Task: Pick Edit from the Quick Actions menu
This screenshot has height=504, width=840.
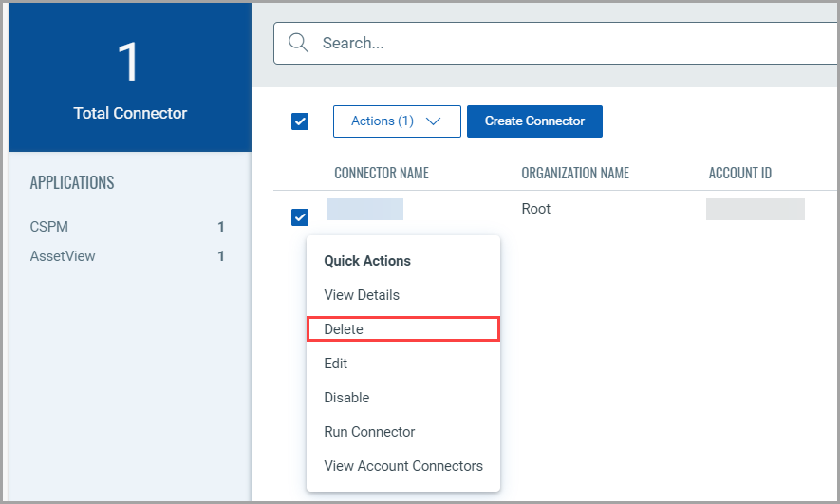Action: point(336,364)
